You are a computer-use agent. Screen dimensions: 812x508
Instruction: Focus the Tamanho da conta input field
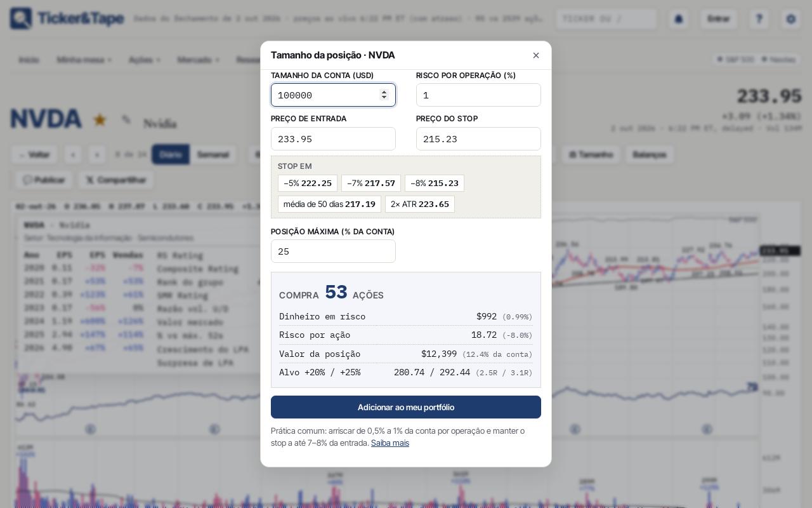tap(333, 95)
